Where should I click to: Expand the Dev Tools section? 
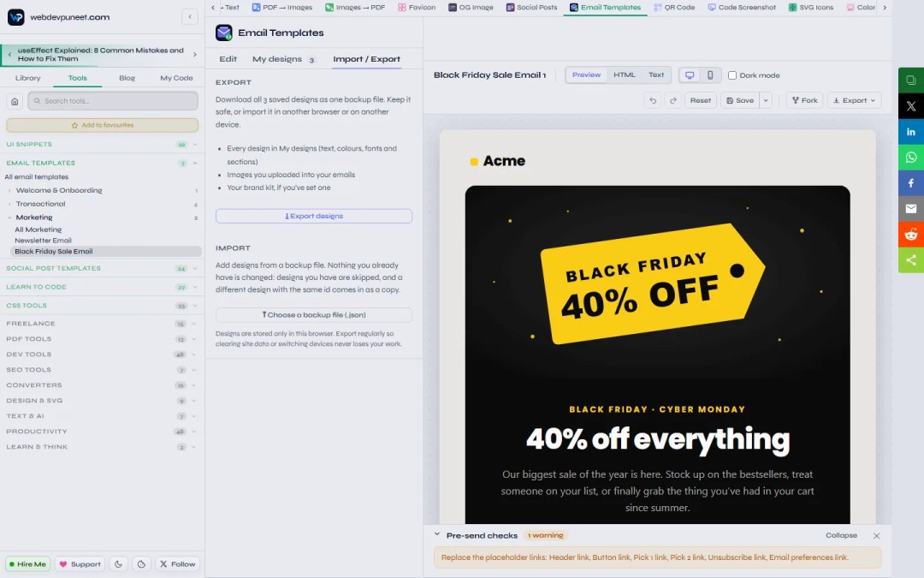pyautogui.click(x=102, y=355)
